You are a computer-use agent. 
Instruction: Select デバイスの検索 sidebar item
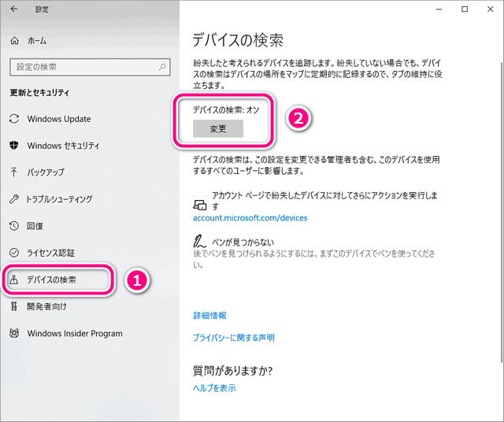pyautogui.click(x=51, y=279)
